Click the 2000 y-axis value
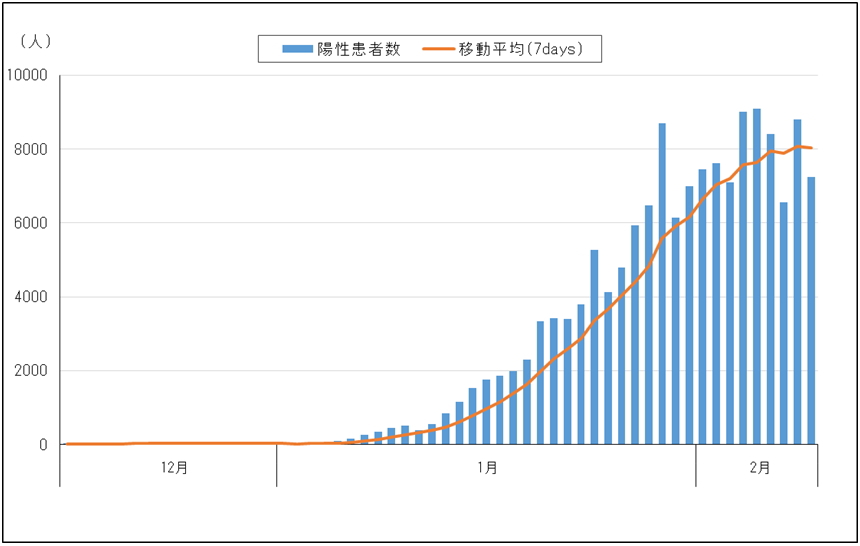 tap(31, 371)
